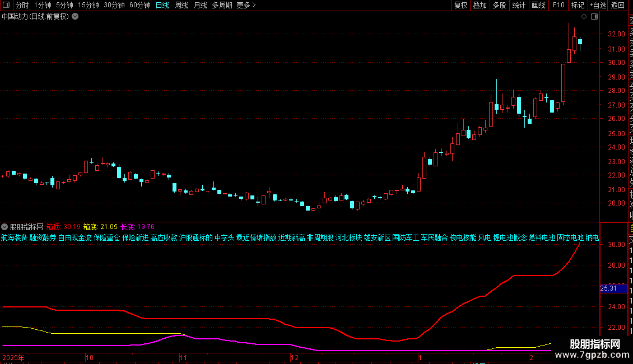The width and height of the screenshot is (633, 364).
Task: Click the 沪股通标的 concept tag
Action: pyautogui.click(x=196, y=237)
